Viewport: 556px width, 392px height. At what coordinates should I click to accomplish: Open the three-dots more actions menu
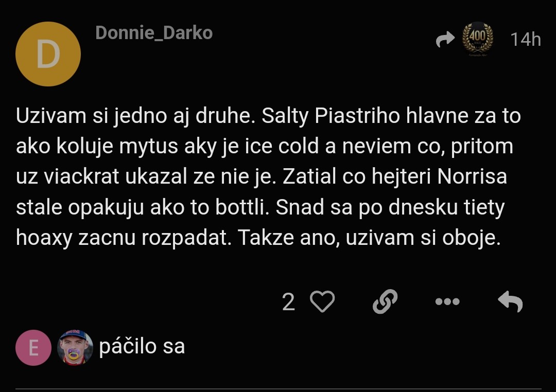447,301
